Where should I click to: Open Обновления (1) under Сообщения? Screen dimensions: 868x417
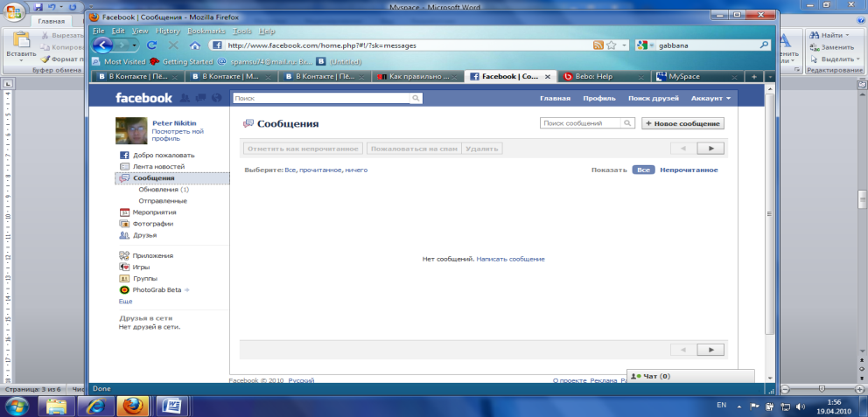(x=164, y=189)
